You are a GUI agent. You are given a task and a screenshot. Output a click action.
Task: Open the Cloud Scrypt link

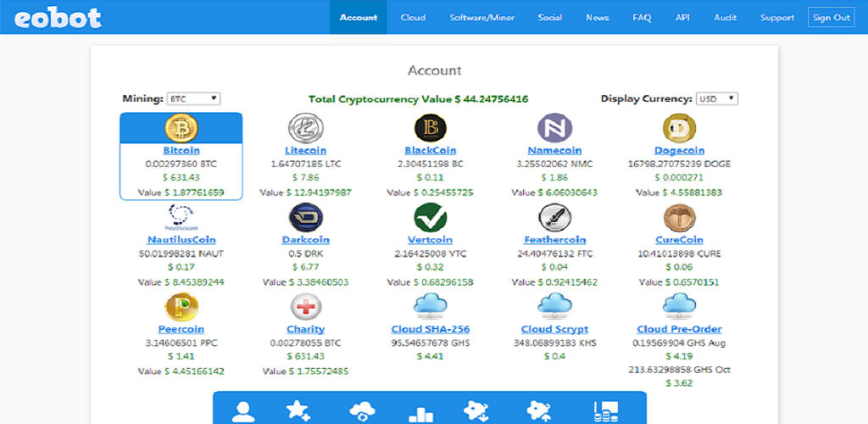tap(554, 329)
